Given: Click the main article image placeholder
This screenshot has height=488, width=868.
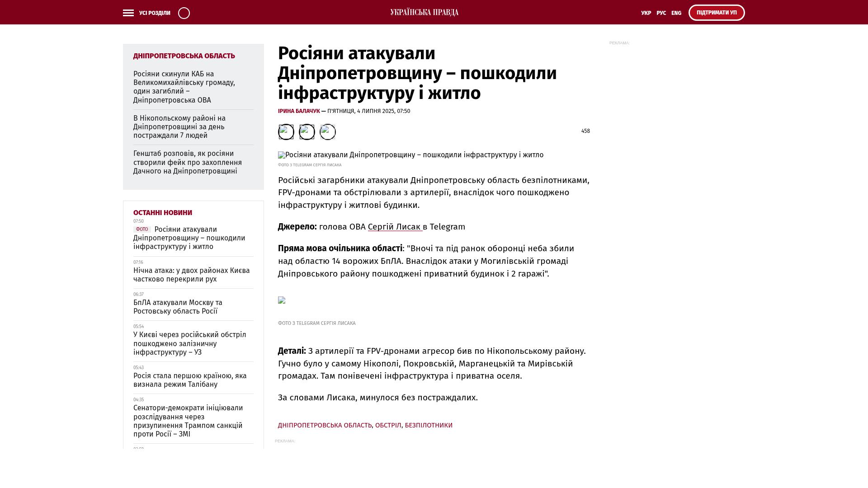Looking at the screenshot, I should [410, 155].
